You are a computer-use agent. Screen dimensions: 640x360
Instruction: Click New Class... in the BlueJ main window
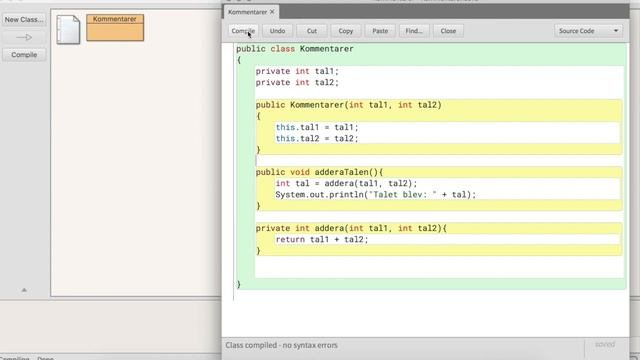(x=24, y=20)
